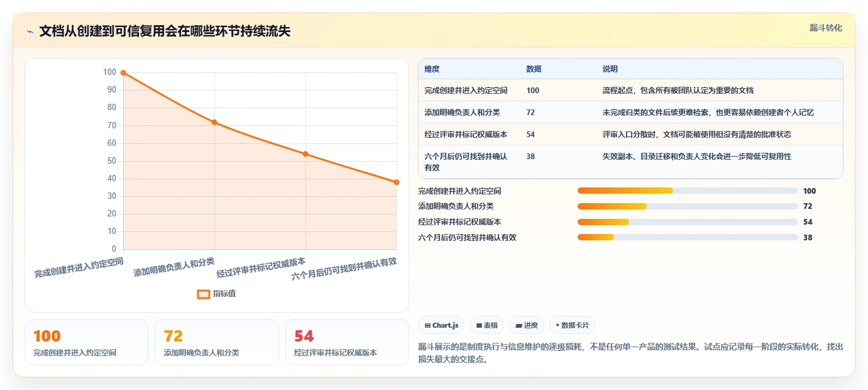
Task: Click the chart data point at 38
Action: tap(397, 182)
